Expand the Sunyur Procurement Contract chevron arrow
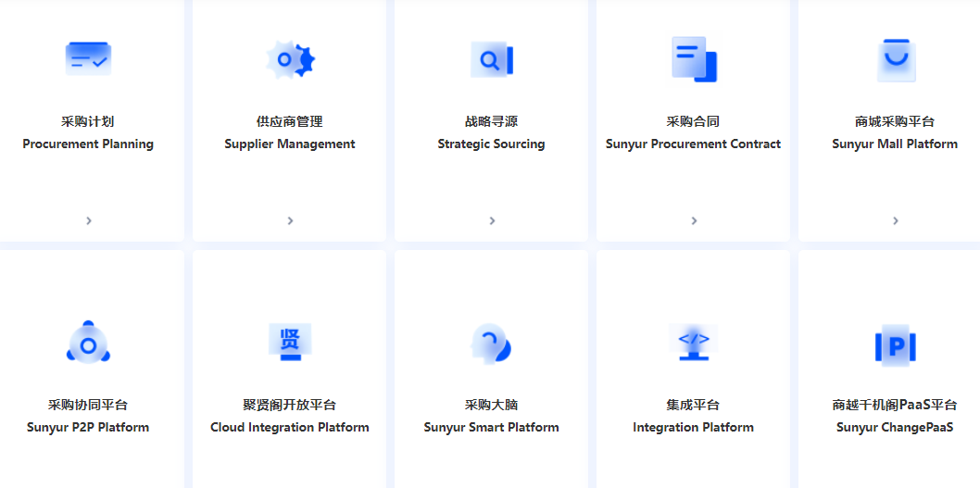 [x=694, y=220]
